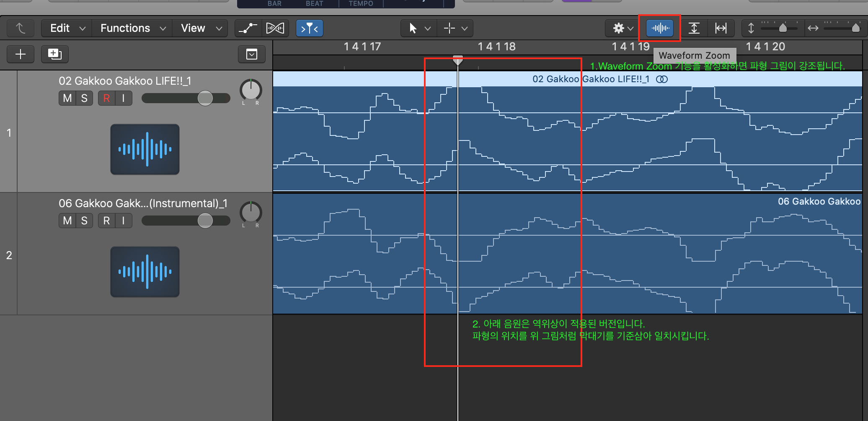868x421 pixels.
Task: Click the Waveform Zoom button
Action: click(660, 28)
